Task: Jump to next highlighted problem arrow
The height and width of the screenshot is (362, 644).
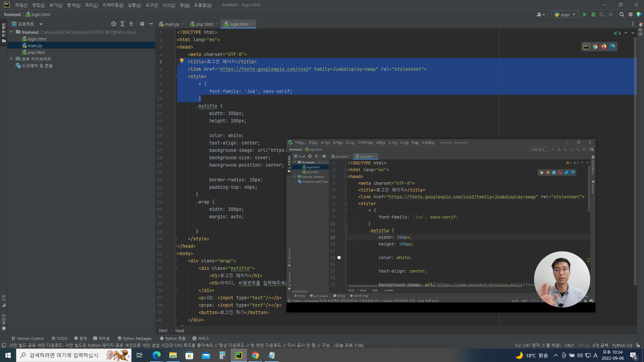Action: [x=633, y=33]
